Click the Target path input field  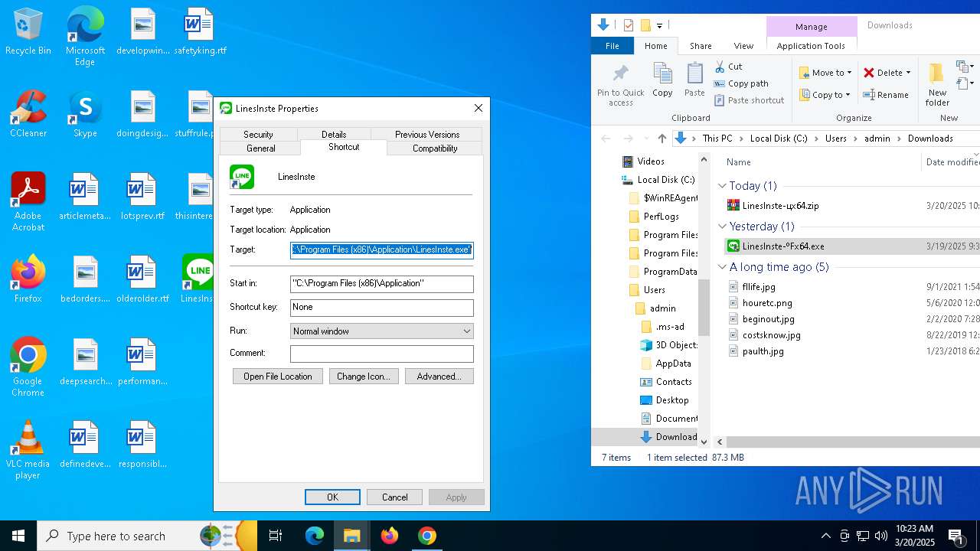382,249
